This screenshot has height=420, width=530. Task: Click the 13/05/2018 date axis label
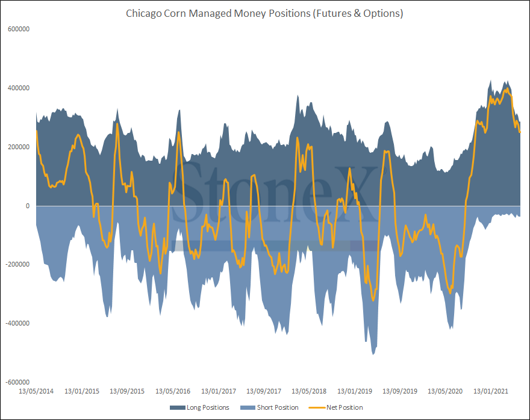pos(309,391)
